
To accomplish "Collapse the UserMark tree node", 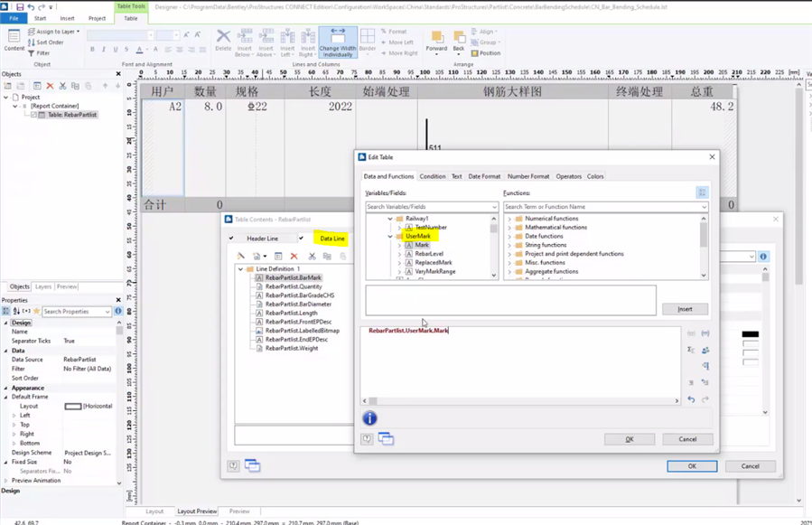I will pyautogui.click(x=390, y=237).
